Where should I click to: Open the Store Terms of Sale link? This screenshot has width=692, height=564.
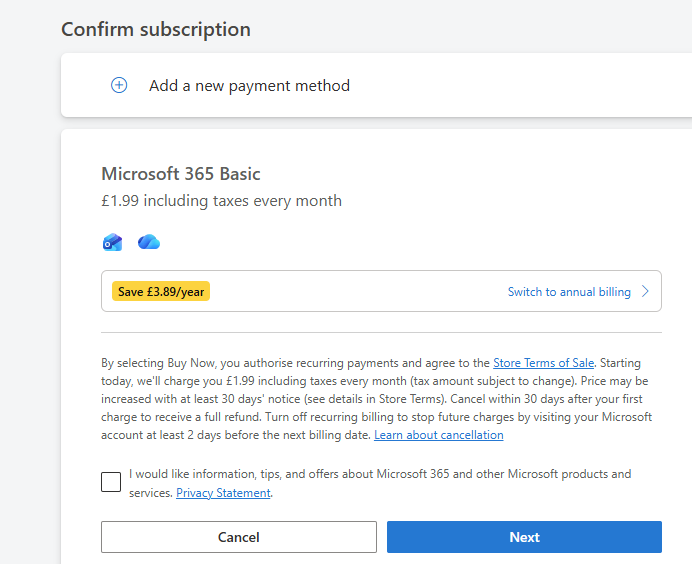(543, 363)
